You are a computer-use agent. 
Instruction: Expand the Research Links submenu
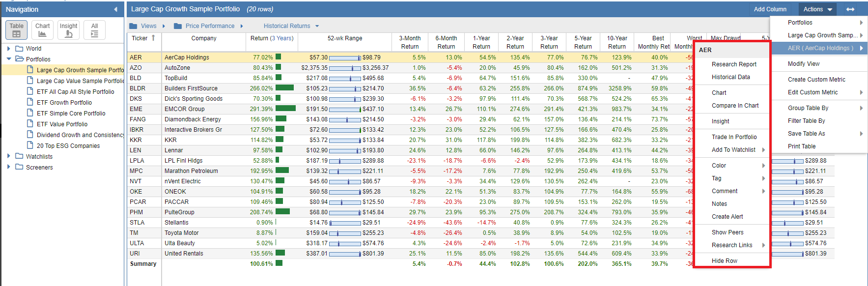763,245
